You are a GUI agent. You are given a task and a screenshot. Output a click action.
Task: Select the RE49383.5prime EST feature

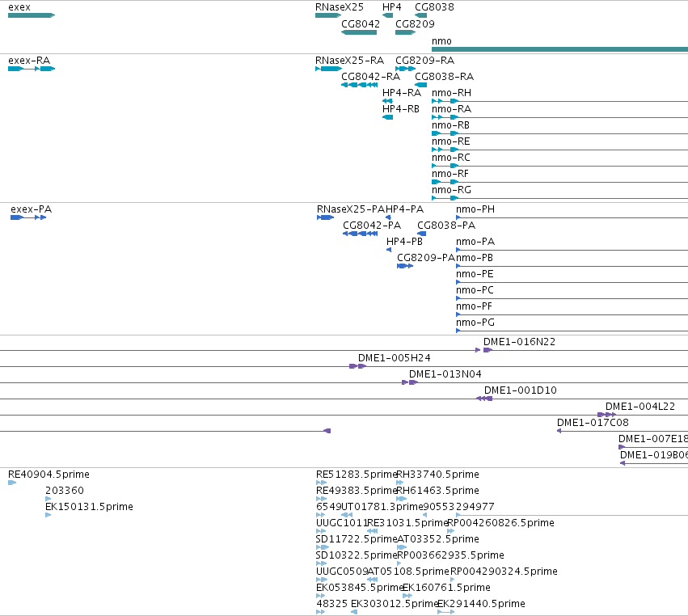pos(322,499)
